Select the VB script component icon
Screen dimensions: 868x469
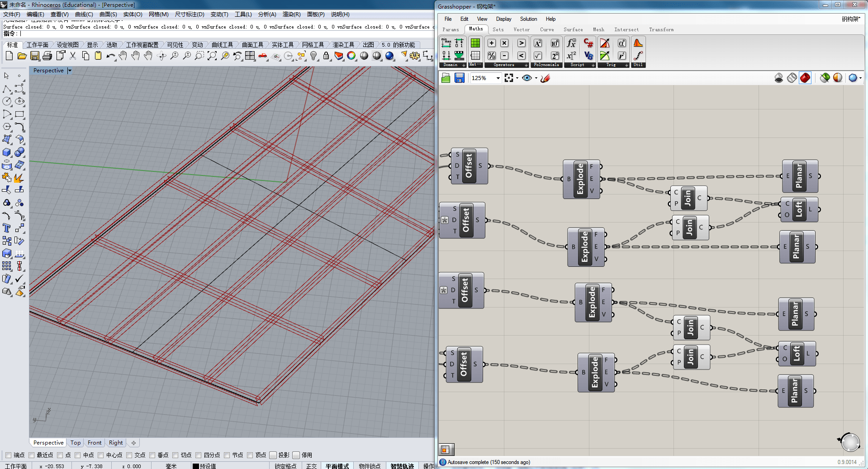click(x=588, y=56)
